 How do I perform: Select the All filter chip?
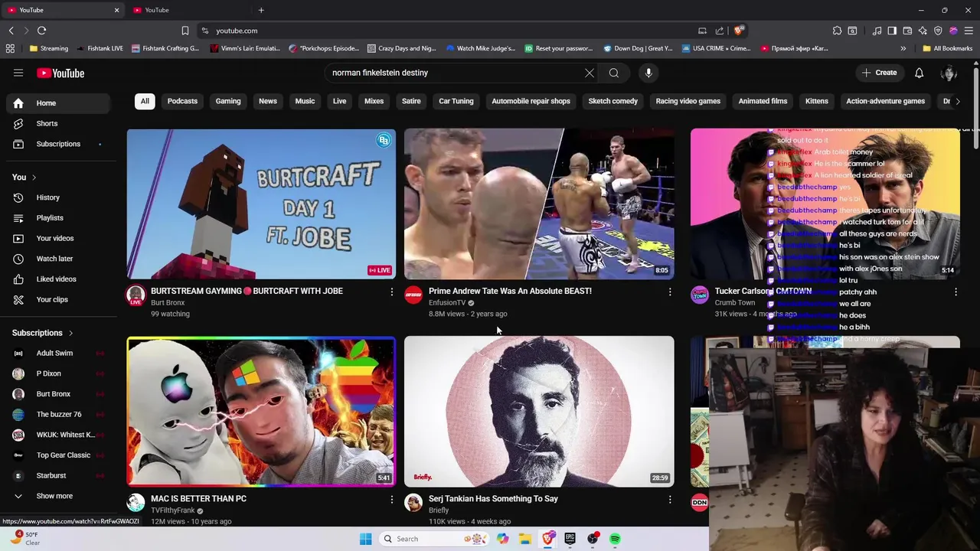coord(145,101)
